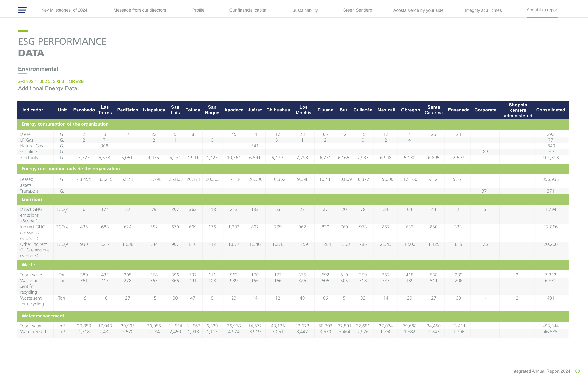588x380 pixels.
Task: Click the Water management section band
Action: (293, 316)
